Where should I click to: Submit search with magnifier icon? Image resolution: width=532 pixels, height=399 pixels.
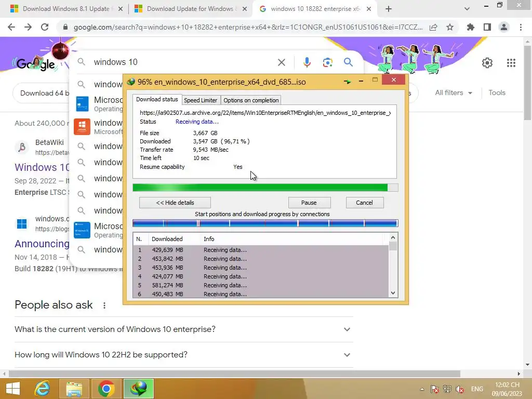click(x=348, y=62)
